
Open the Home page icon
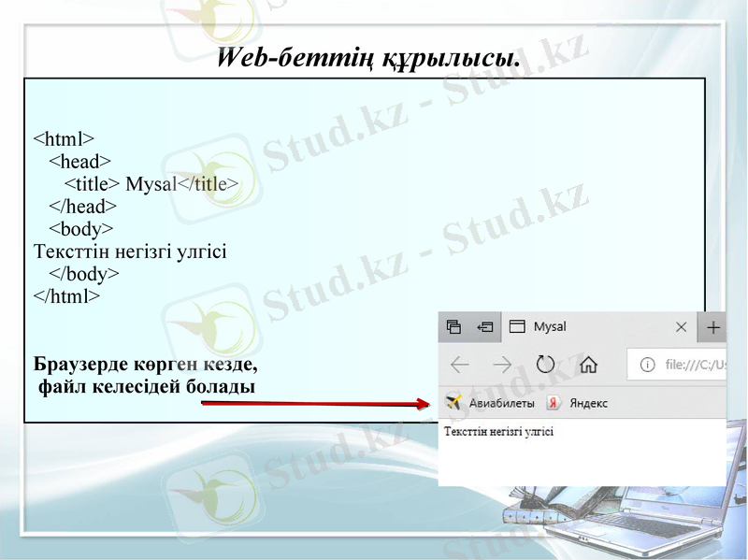tap(588, 365)
